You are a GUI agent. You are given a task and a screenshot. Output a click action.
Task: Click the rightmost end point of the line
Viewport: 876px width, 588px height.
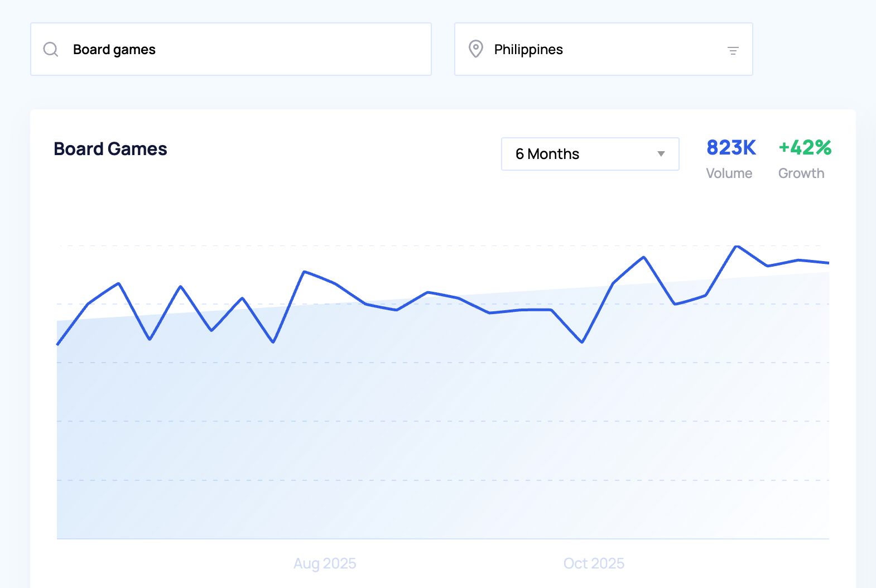(x=828, y=263)
